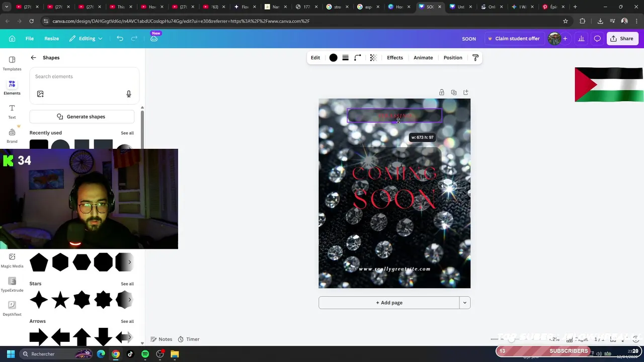The width and height of the screenshot is (644, 362).
Task: Click the Add page button
Action: coord(389,303)
